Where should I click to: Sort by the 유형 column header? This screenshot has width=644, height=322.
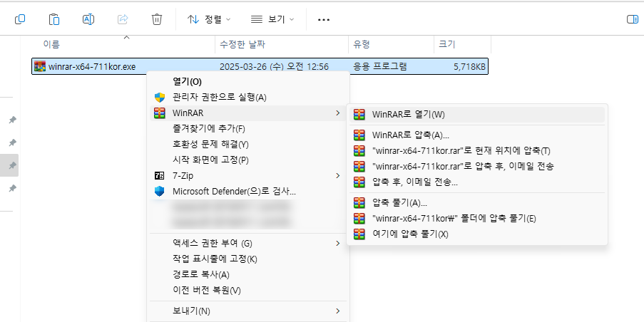pyautogui.click(x=362, y=44)
